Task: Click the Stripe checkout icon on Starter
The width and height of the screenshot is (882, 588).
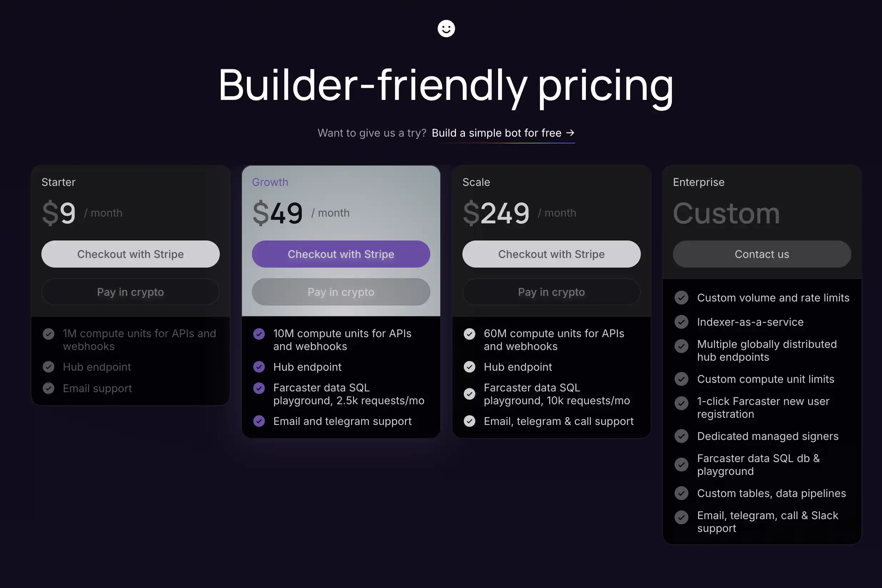Action: tap(130, 254)
